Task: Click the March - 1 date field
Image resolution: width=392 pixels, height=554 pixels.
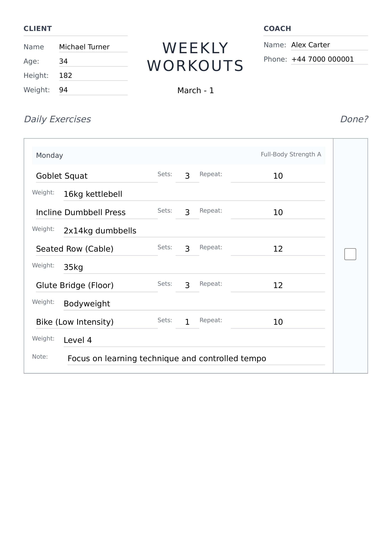Action: tap(195, 90)
